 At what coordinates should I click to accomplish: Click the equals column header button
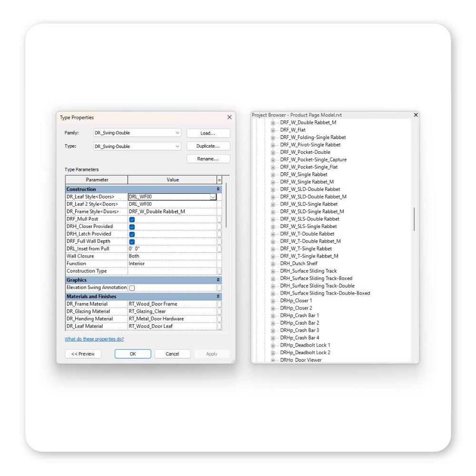pos(219,180)
